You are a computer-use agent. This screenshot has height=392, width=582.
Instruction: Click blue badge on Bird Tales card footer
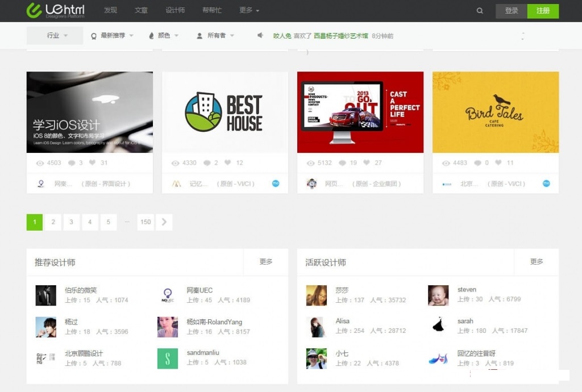pos(546,184)
